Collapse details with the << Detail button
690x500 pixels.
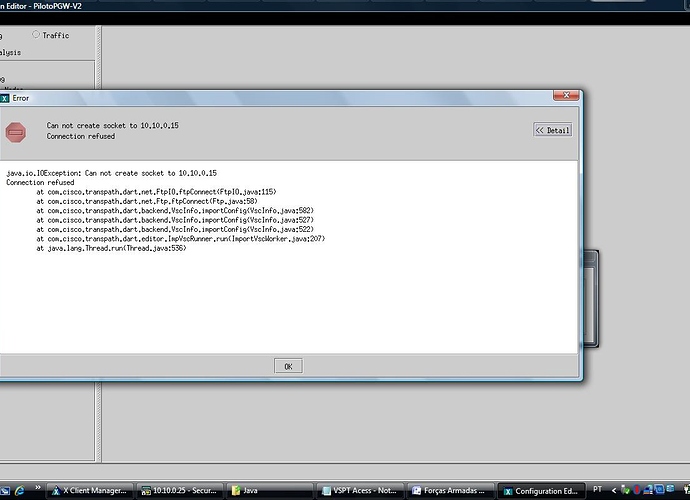pos(553,130)
